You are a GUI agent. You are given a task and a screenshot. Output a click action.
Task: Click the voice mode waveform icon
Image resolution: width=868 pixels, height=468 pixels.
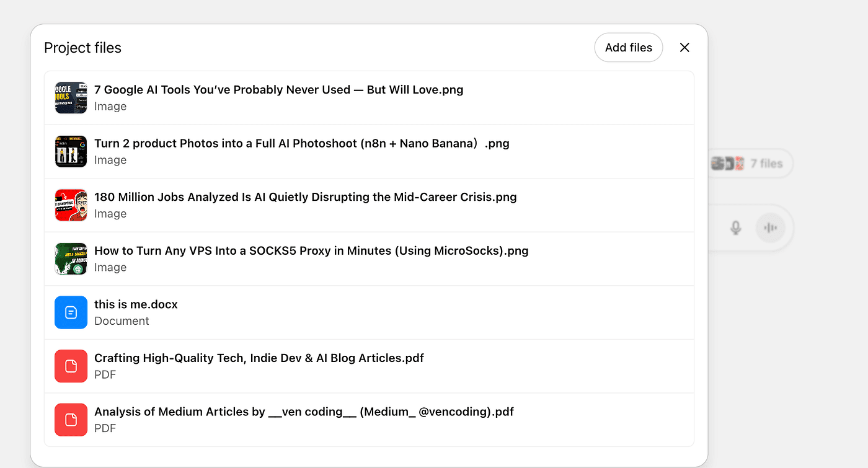coord(771,228)
